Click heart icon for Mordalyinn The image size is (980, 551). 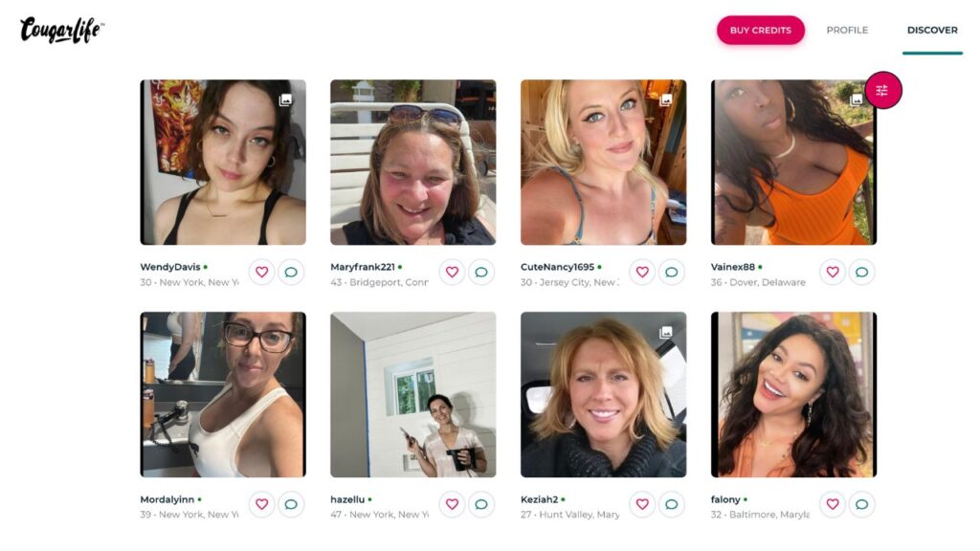tap(261, 504)
